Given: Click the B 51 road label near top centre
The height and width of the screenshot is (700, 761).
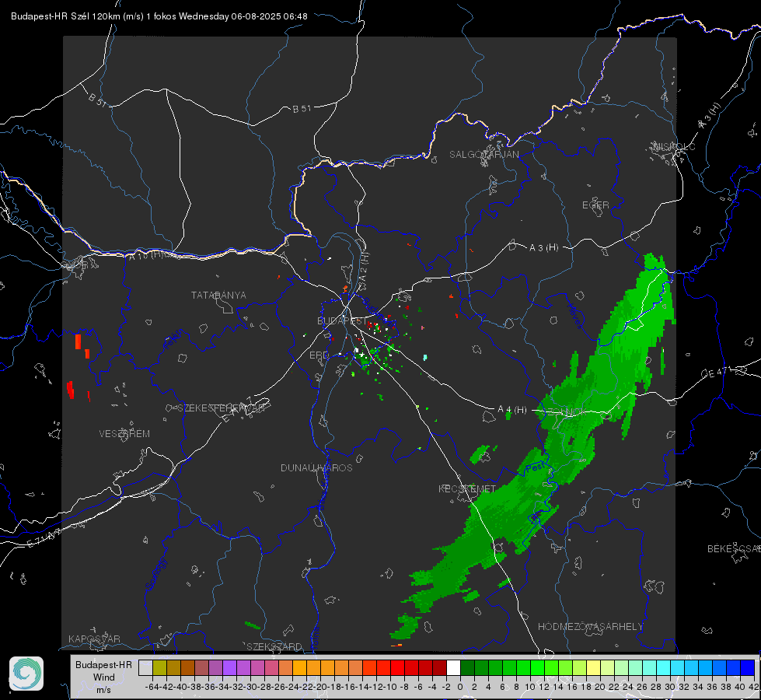Looking at the screenshot, I should click(x=302, y=109).
